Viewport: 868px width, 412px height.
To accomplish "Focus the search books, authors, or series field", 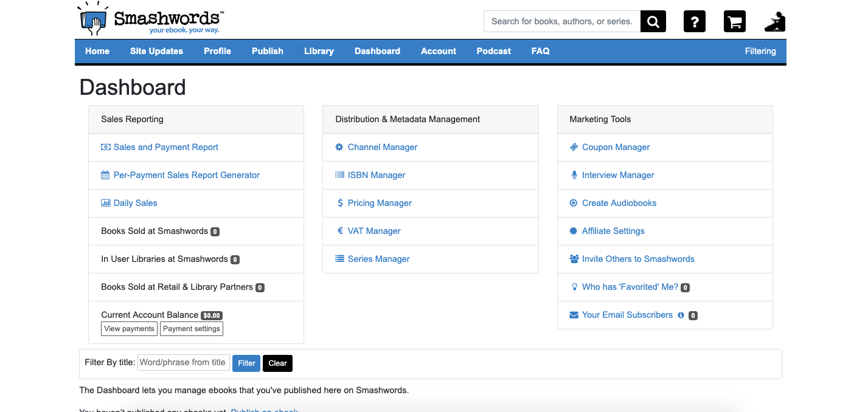I will pyautogui.click(x=562, y=21).
